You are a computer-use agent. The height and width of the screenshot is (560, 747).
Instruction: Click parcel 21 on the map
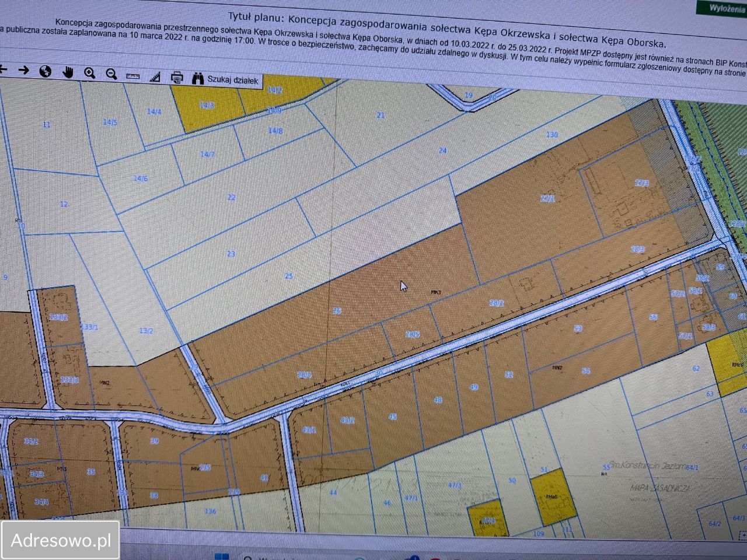[x=381, y=115]
